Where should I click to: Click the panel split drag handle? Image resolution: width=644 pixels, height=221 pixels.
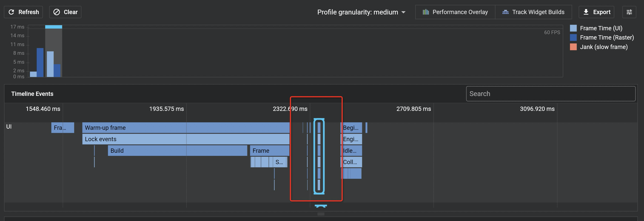click(x=321, y=214)
